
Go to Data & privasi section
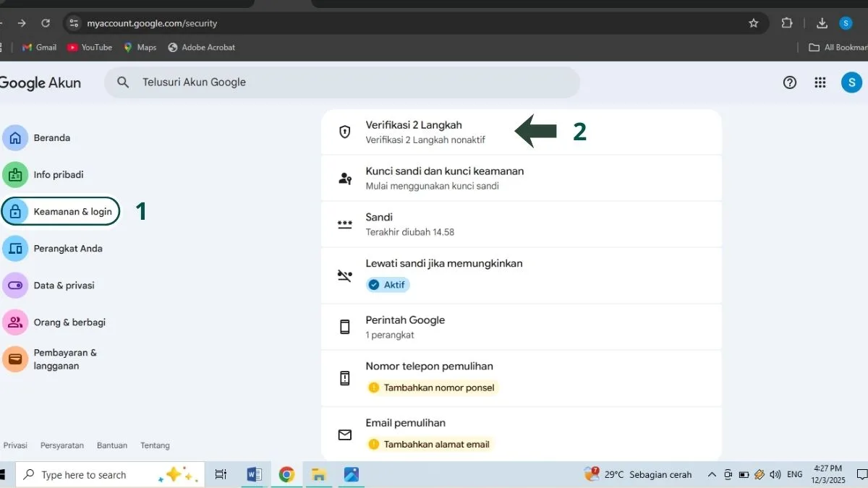click(64, 285)
